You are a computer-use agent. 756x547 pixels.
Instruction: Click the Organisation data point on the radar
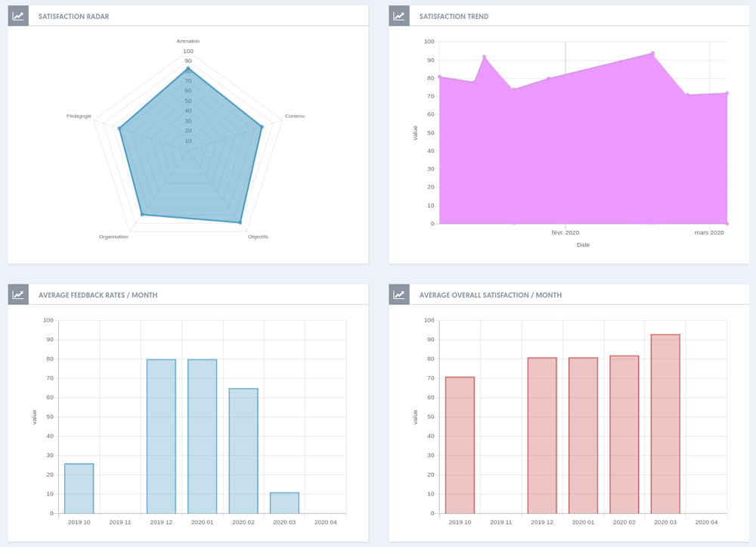141,216
